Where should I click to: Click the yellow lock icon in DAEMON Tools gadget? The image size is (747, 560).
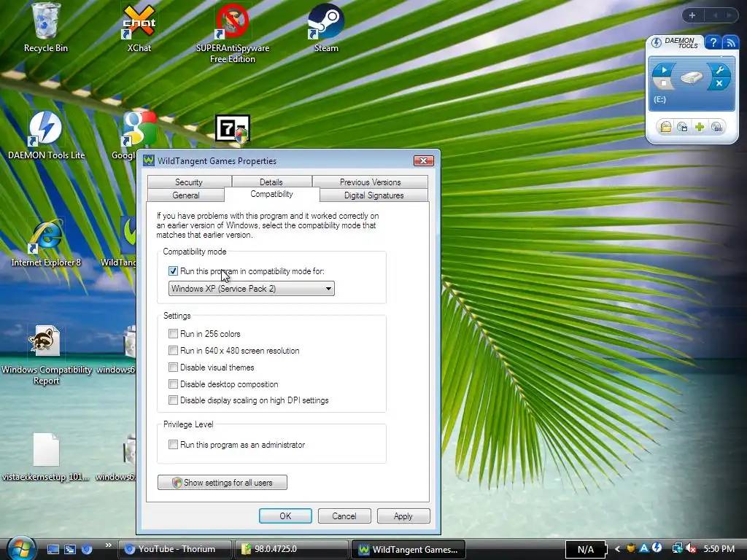(x=665, y=127)
